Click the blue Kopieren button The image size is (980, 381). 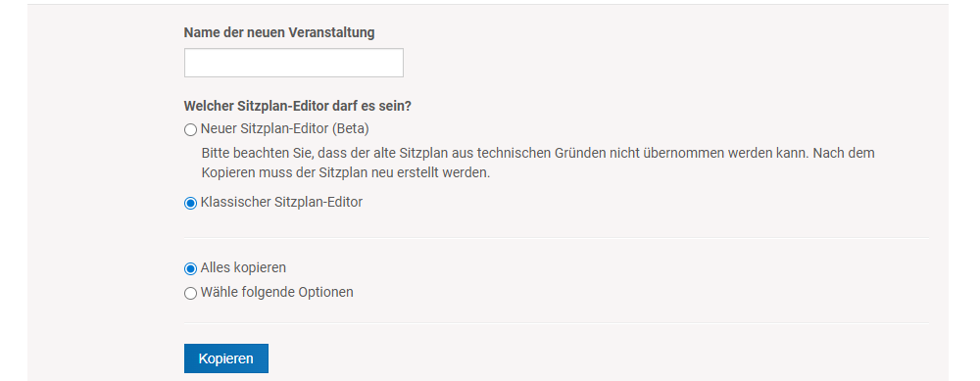pos(226,358)
